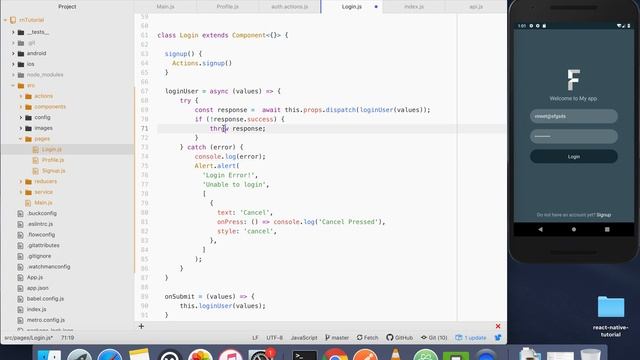This screenshot has height=360, width=640.
Task: Expand the ios folder
Action: (13, 64)
